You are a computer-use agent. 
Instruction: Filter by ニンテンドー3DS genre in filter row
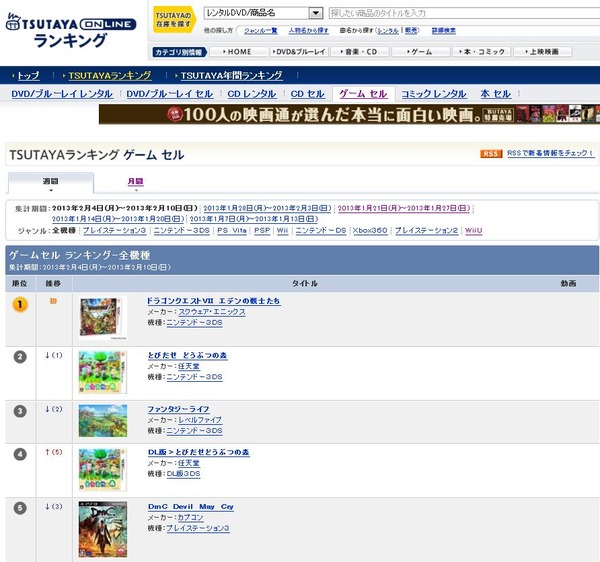coord(181,231)
